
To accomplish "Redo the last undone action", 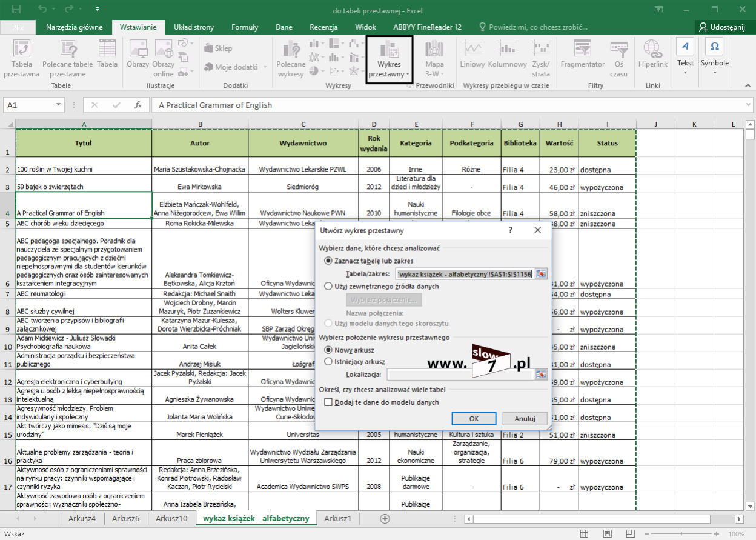I will tap(68, 10).
